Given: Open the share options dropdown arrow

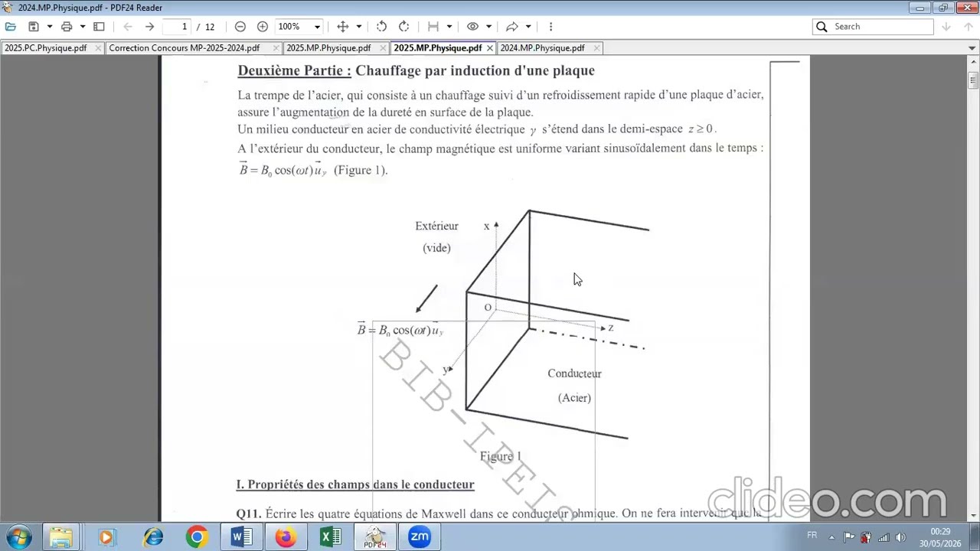Looking at the screenshot, I should click(528, 27).
